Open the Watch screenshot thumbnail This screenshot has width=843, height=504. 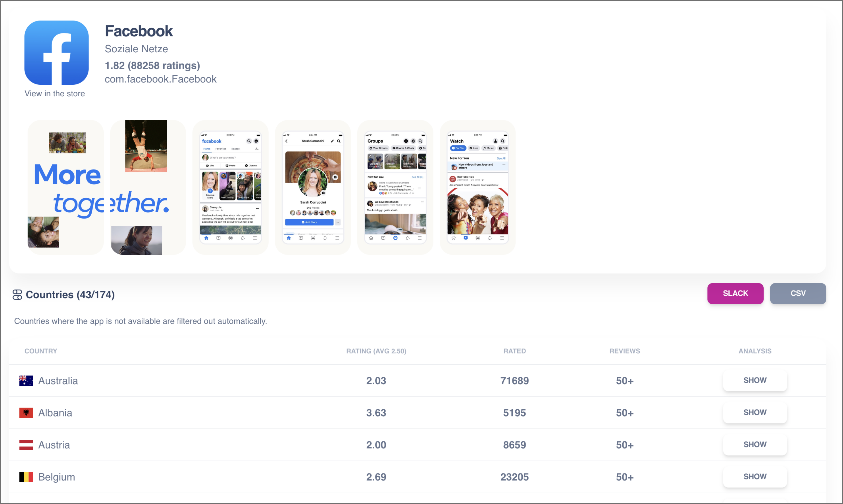point(477,187)
